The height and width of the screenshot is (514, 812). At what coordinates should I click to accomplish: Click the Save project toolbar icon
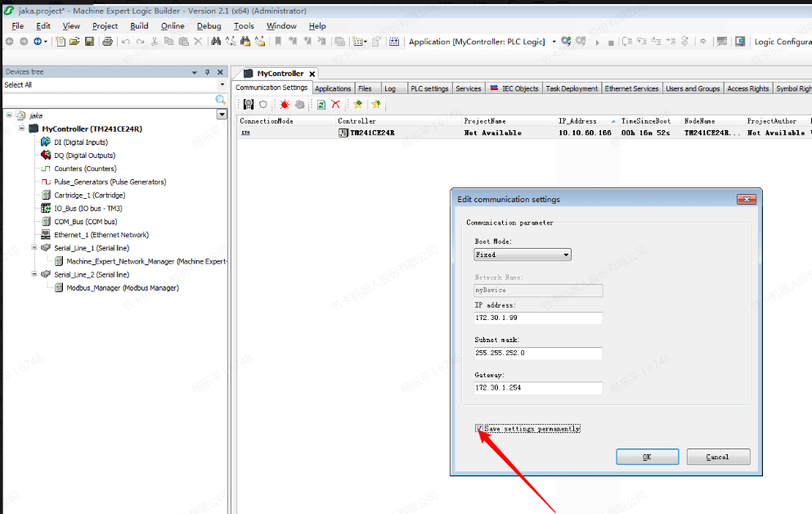click(87, 42)
